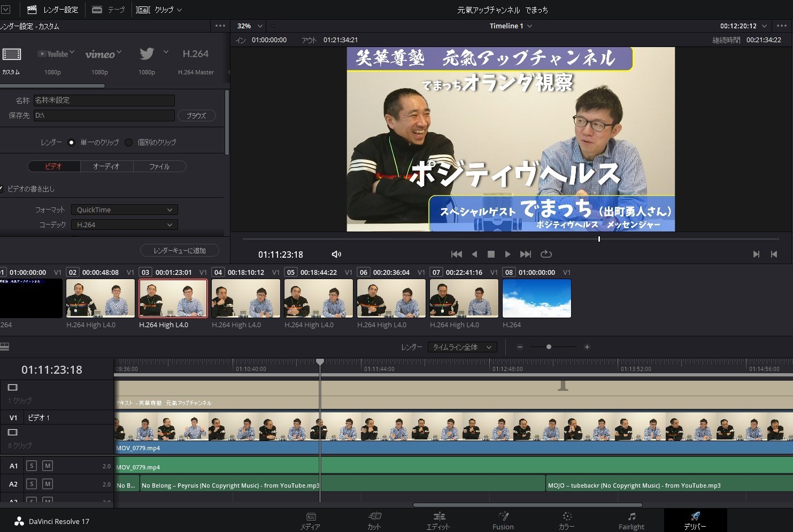
Task: Solo audio track A2
Action: coord(32,484)
